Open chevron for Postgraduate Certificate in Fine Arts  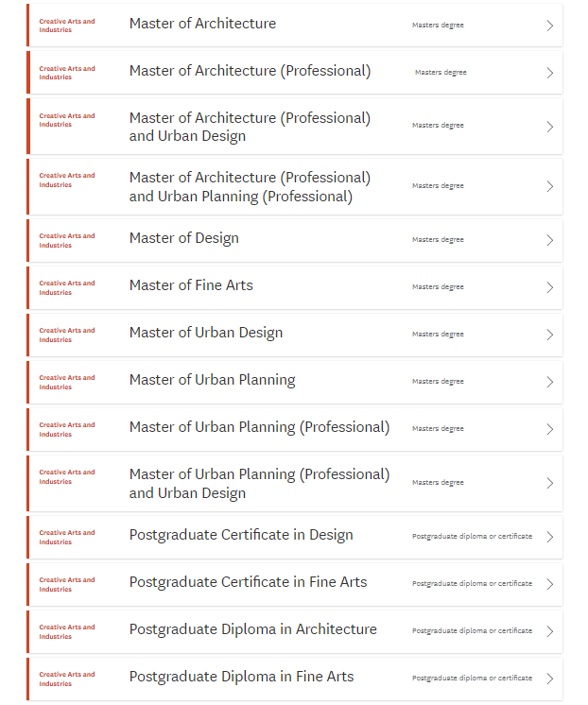pos(550,584)
